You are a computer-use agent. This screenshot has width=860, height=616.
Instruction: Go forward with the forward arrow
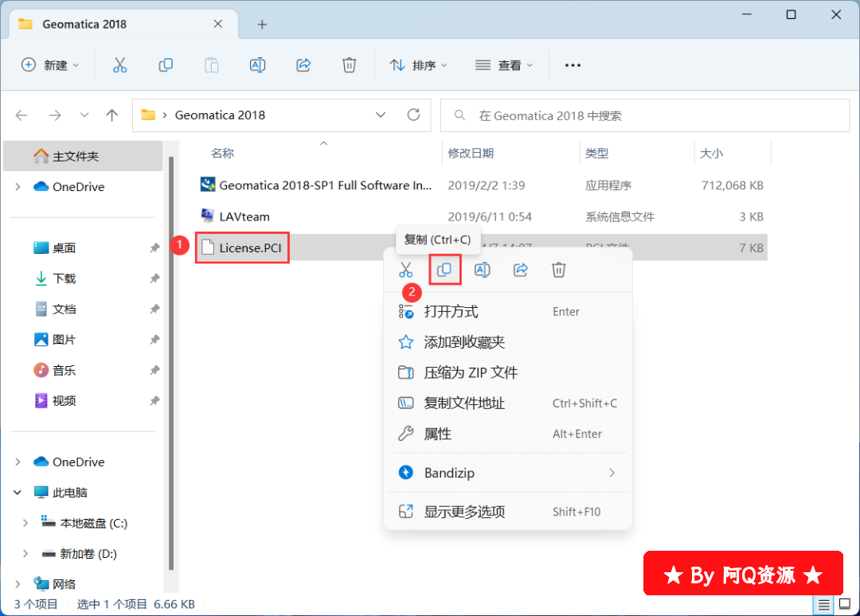(55, 115)
